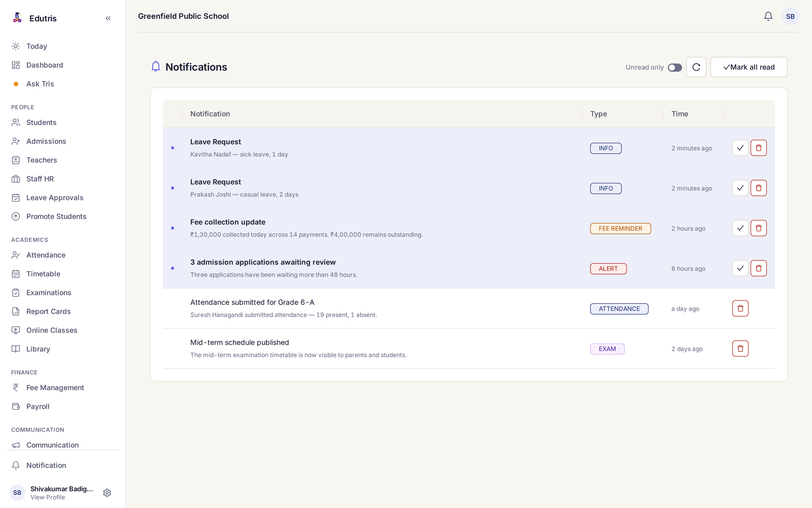Open the header bell notifications icon
Screen dimensions: 812x508
(768, 16)
